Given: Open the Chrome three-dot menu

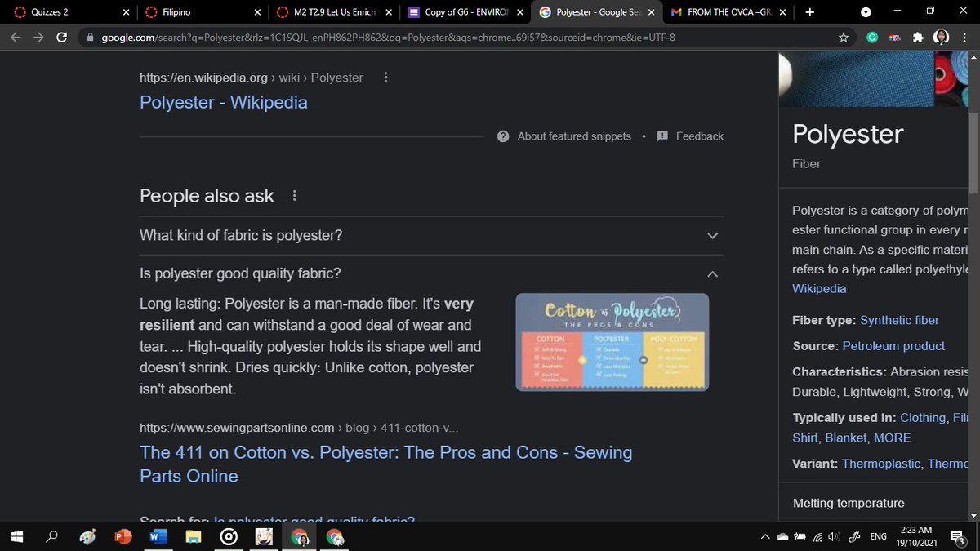Looking at the screenshot, I should [964, 38].
